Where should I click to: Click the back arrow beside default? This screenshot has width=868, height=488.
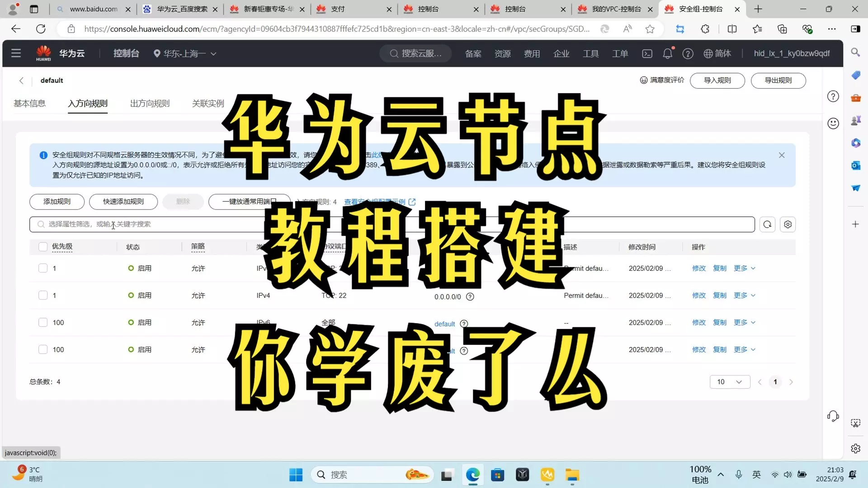point(21,80)
